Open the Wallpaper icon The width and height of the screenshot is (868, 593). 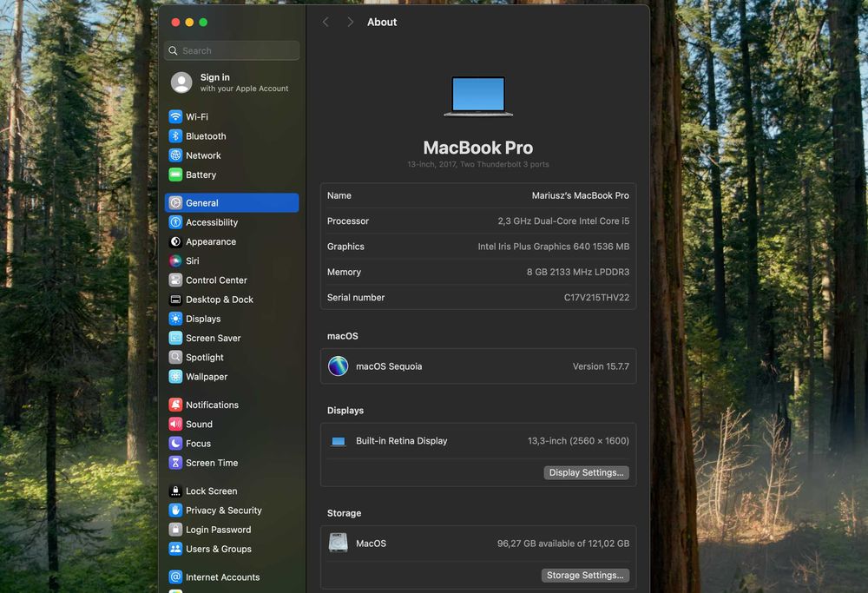tap(175, 377)
